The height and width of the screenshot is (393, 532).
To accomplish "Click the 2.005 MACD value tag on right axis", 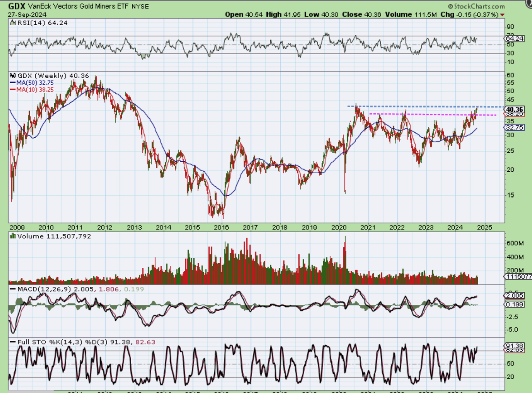I will click(x=514, y=296).
